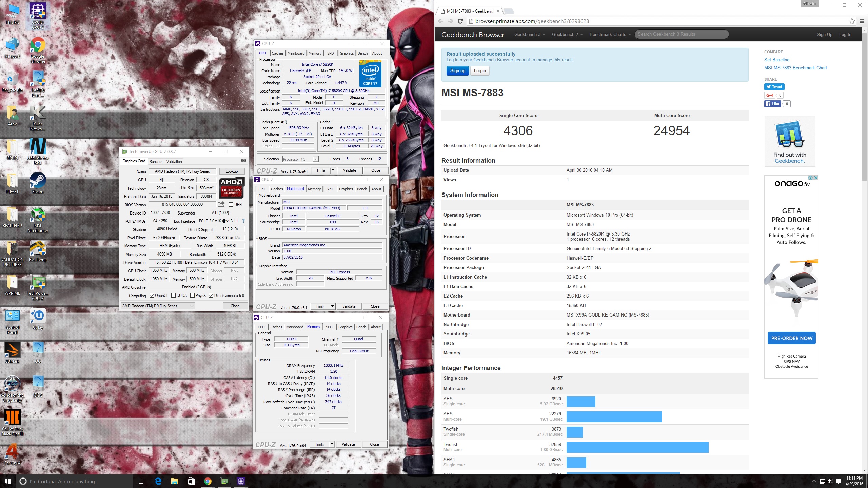This screenshot has width=868, height=488.
Task: Expand the GPU selection dropdown in GPU-Z
Action: point(158,306)
